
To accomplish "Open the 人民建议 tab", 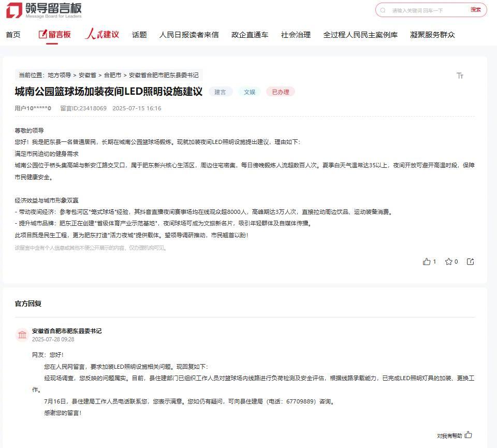I will point(102,34).
